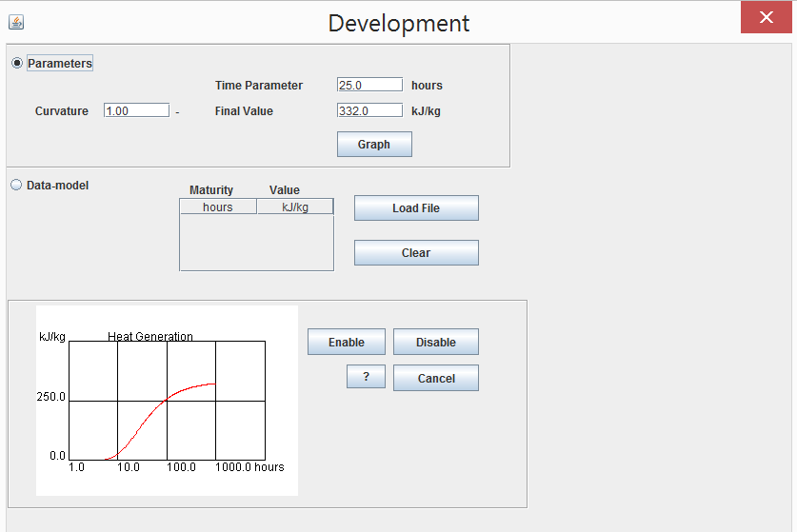The image size is (797, 532).
Task: Click the Time Parameter input field
Action: point(369,85)
